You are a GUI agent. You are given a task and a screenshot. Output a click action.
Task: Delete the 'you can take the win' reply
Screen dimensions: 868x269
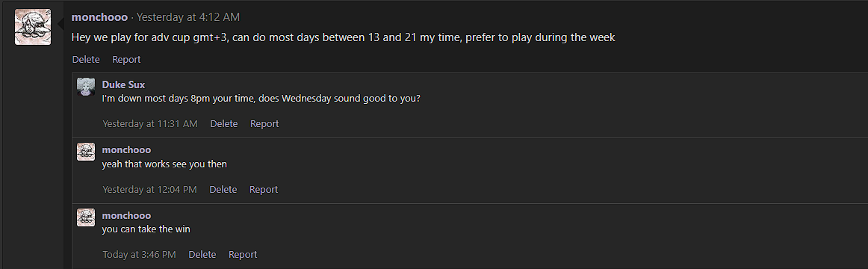pos(202,255)
